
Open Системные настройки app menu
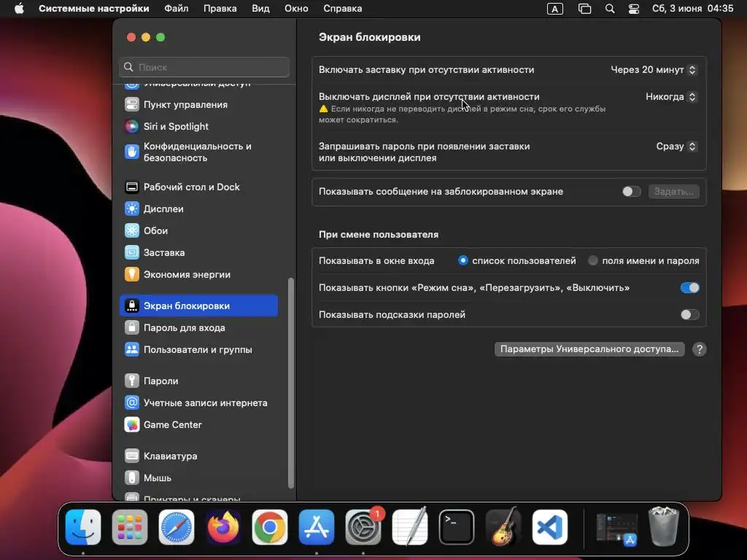[x=94, y=9]
